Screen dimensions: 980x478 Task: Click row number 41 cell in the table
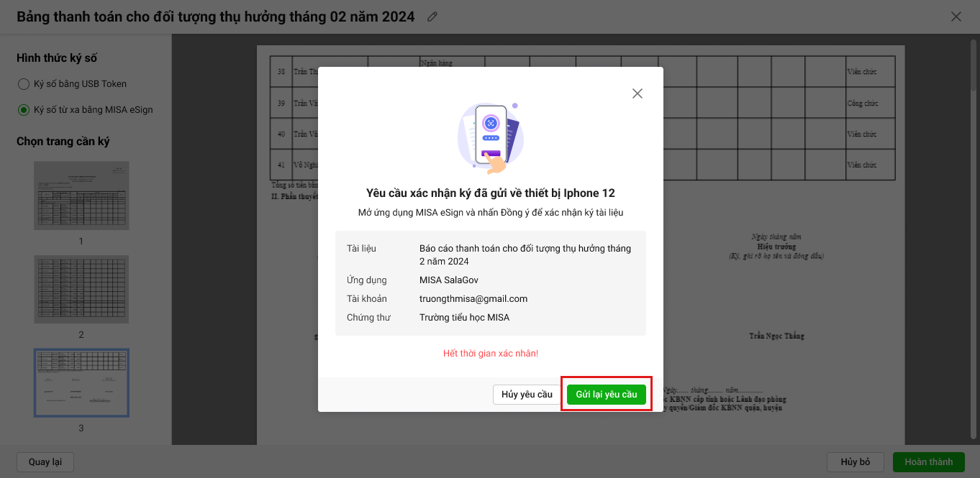281,165
